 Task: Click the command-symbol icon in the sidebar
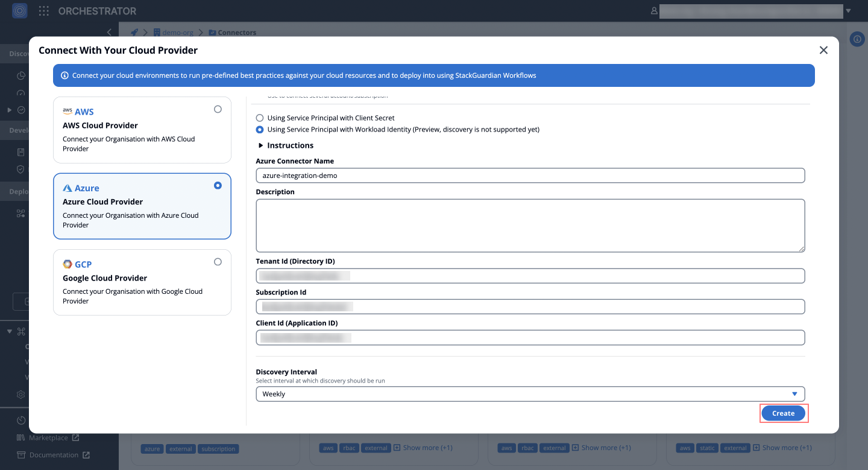[21, 331]
